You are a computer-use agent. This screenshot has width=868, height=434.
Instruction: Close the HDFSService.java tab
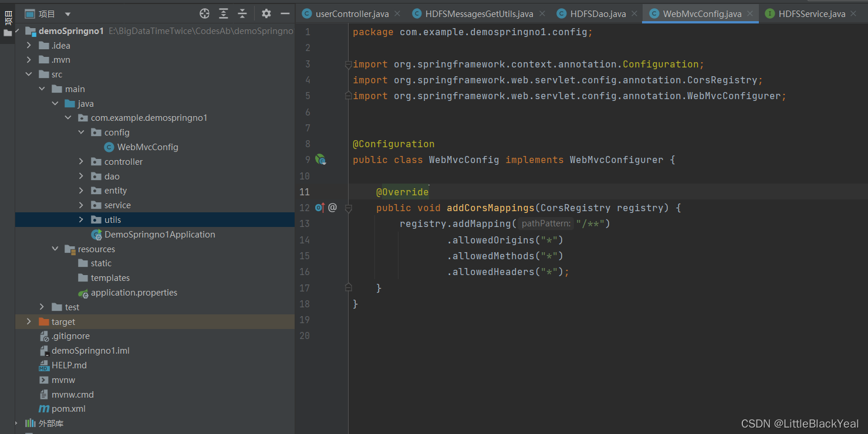[854, 13]
